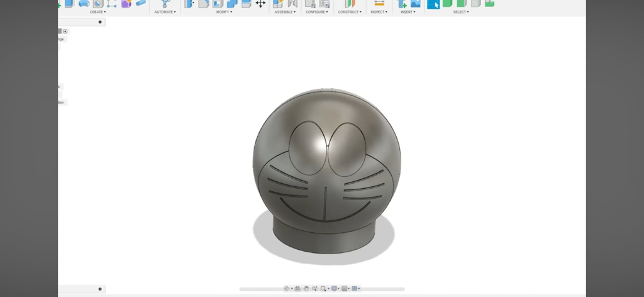The image size is (644, 297).
Task: Click the Insert Derive icon
Action: [402, 3]
